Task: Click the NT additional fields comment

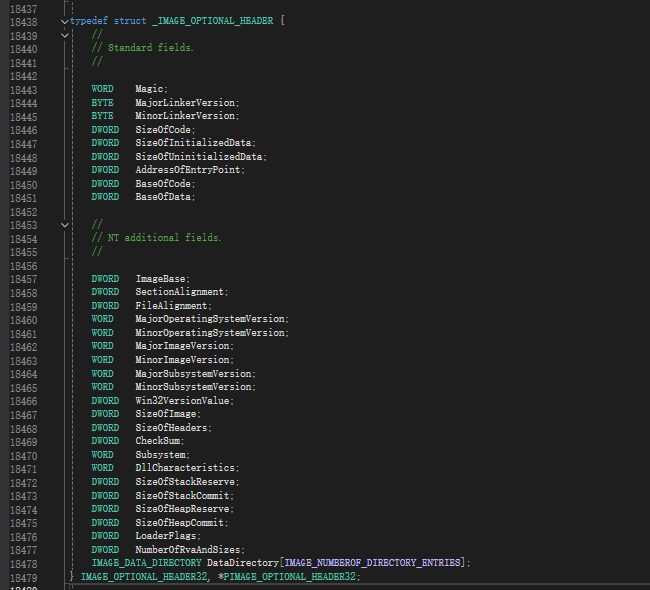Action: [x=156, y=238]
